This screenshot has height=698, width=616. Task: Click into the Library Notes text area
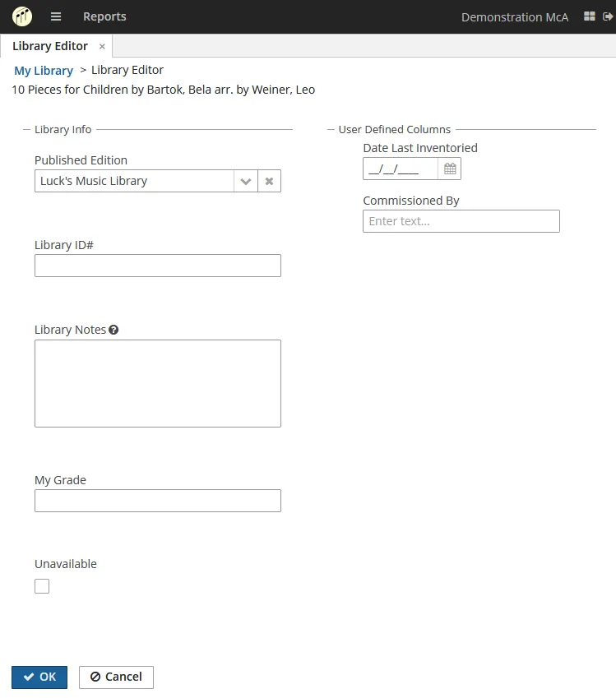158,384
